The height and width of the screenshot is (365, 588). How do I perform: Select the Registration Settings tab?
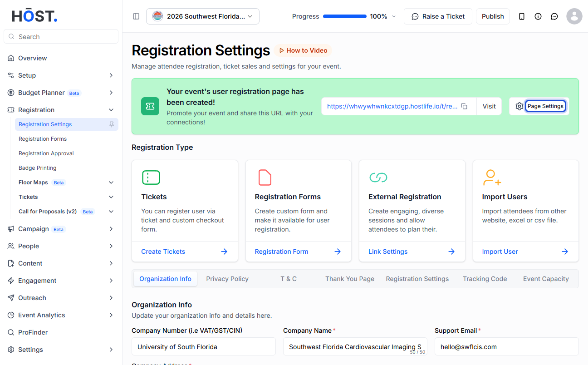417,279
